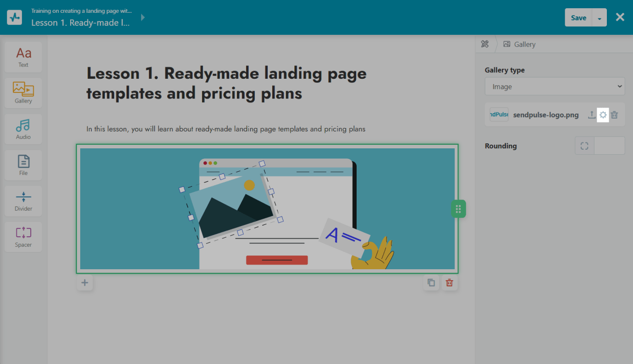Insert an Audio block
The image size is (633, 364).
[x=23, y=129]
